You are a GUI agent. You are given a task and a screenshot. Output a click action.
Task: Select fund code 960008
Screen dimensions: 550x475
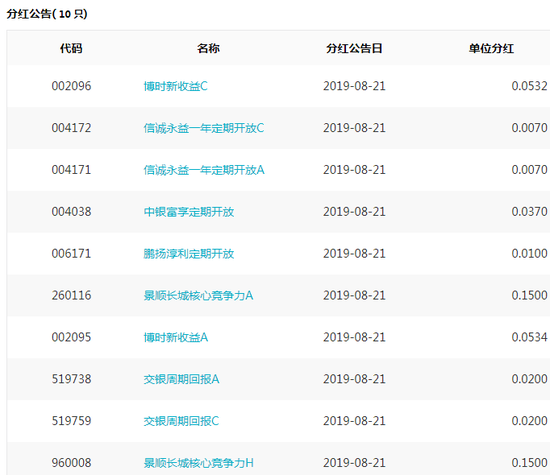click(71, 463)
